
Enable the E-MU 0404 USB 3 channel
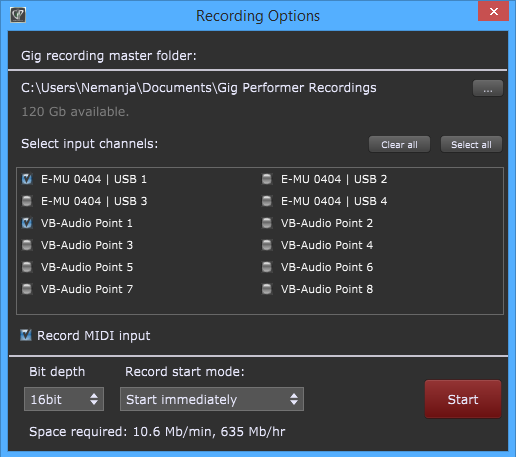[x=27, y=201]
